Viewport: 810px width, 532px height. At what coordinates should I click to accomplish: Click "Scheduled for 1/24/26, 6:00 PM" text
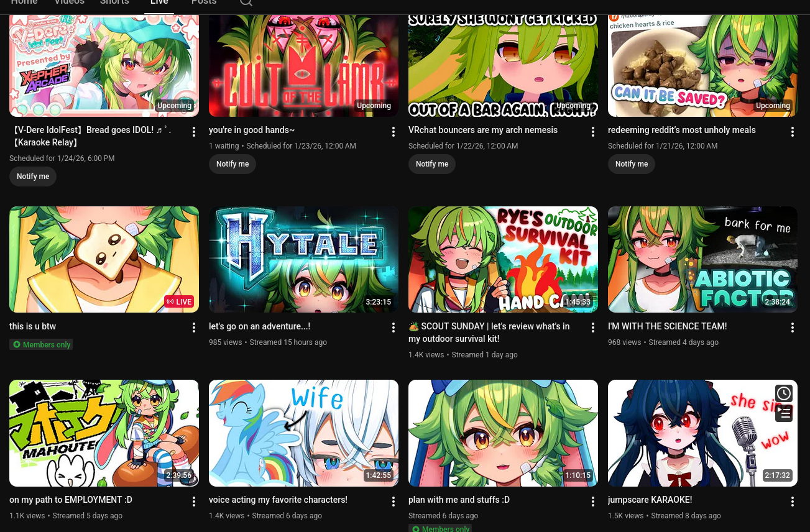62,158
